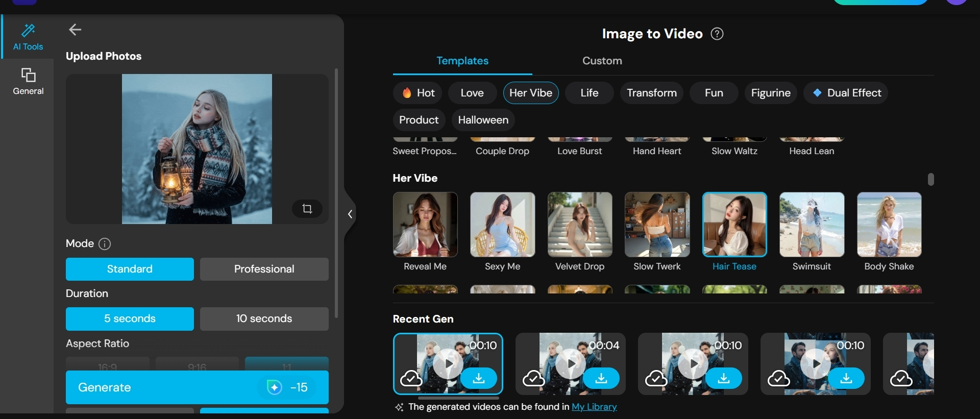Download the third Recent Gen video

[x=724, y=378]
